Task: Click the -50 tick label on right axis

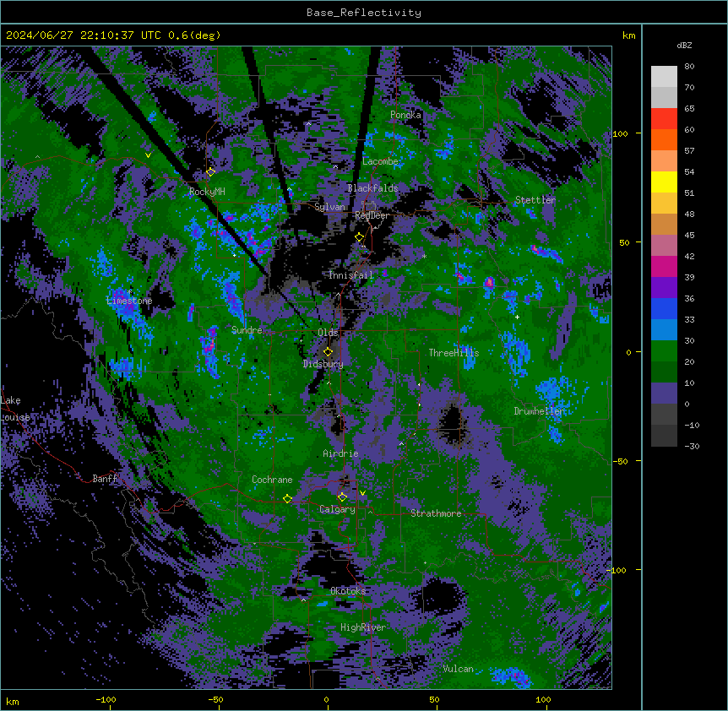Action: [621, 461]
